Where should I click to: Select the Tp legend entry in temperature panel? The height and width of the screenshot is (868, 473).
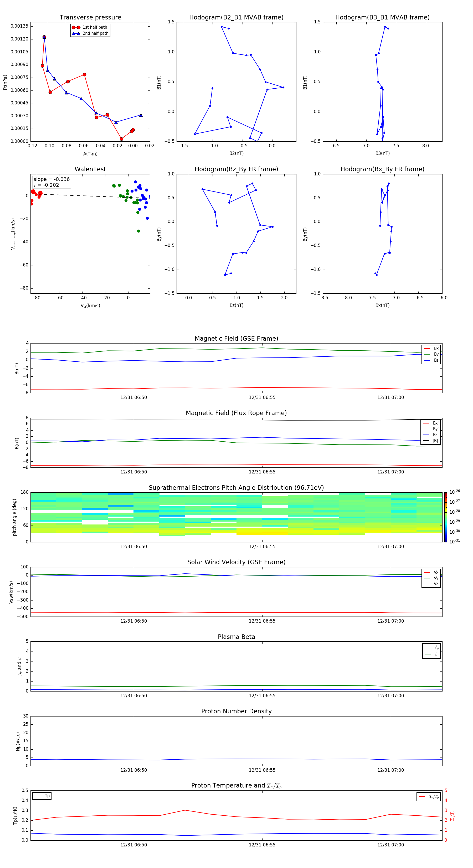pyautogui.click(x=42, y=796)
